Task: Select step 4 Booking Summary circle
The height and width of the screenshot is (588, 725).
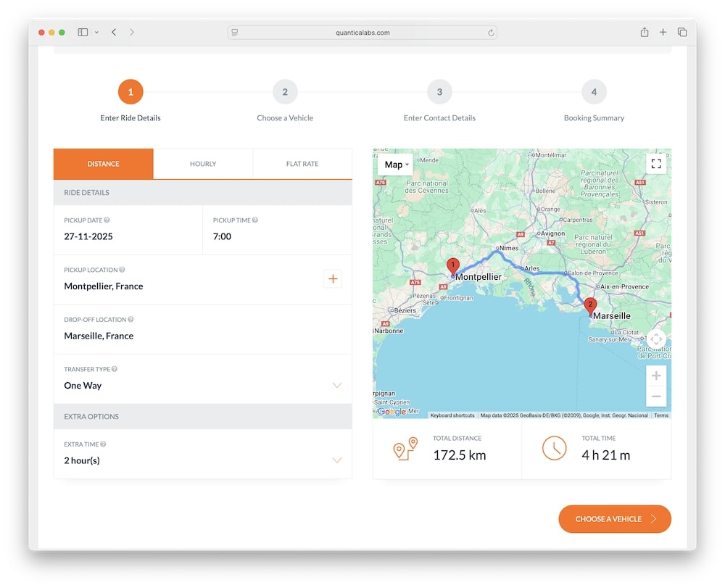Action: tap(594, 91)
